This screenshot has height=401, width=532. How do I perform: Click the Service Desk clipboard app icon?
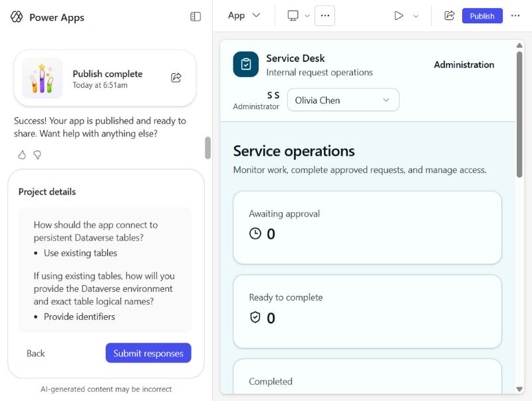[245, 64]
